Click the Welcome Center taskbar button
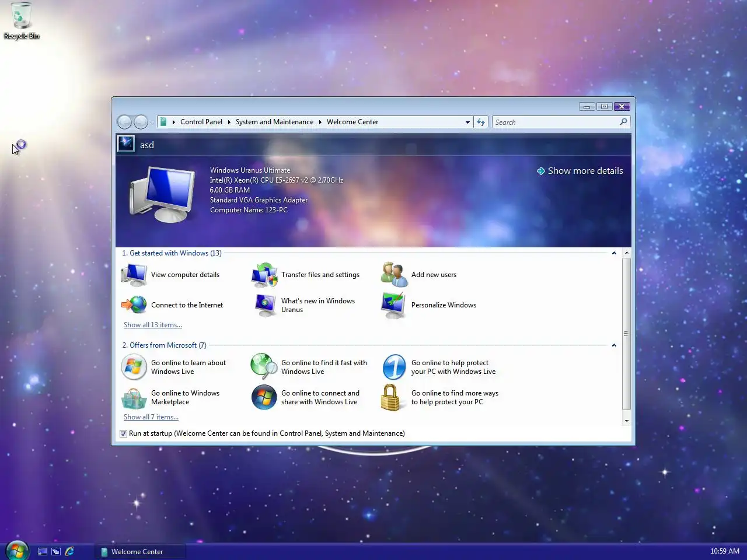Viewport: 747px width, 560px height. pyautogui.click(x=139, y=551)
